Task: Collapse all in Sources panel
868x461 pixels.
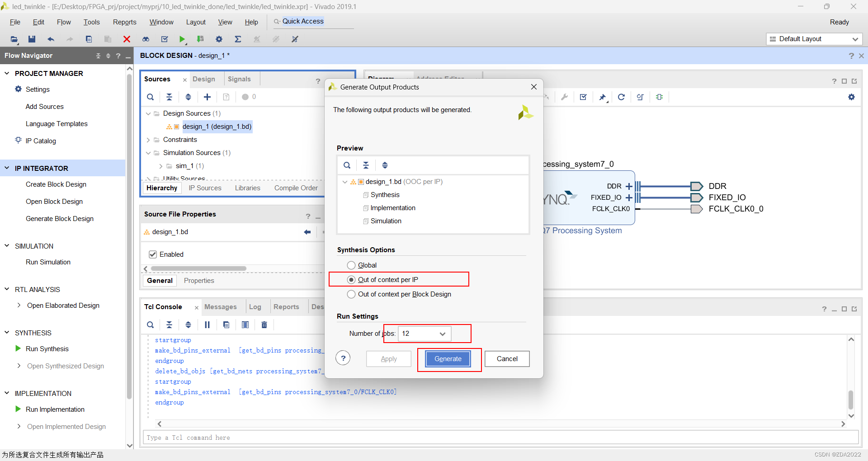Action: (x=169, y=97)
